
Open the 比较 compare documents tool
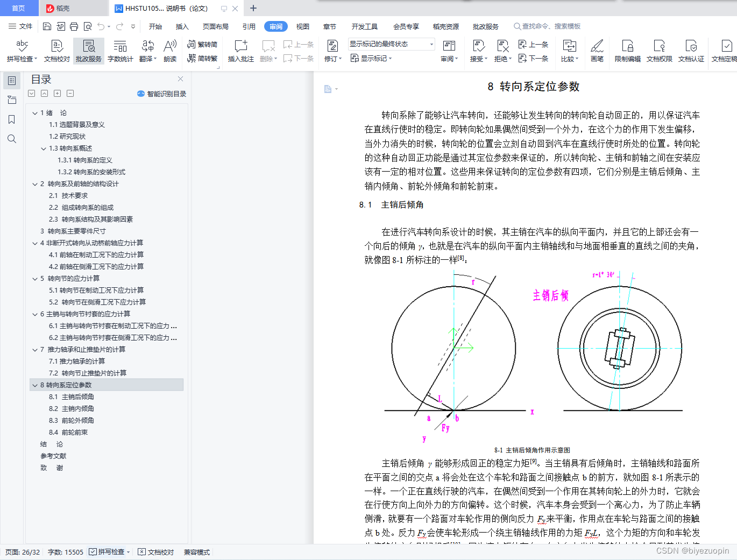coord(570,51)
